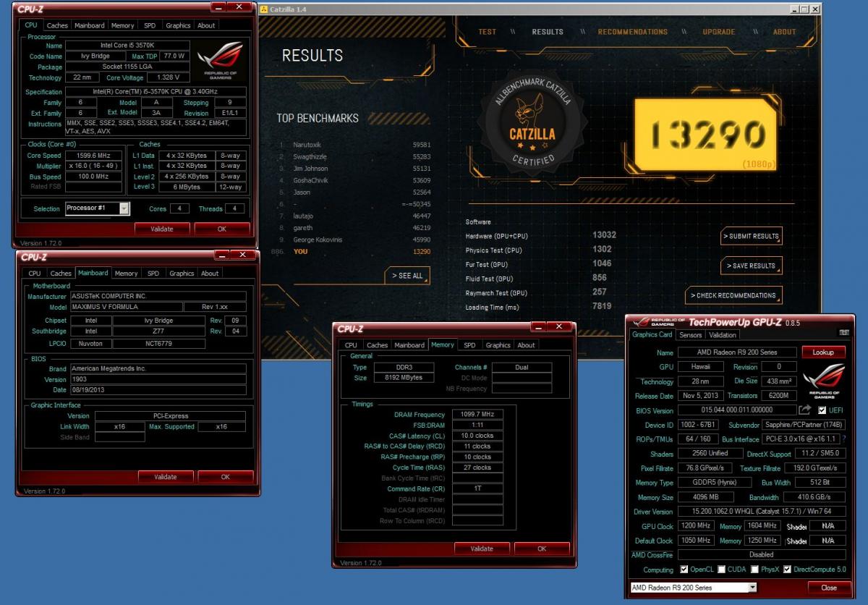This screenshot has height=605, width=868.
Task: Click the SAVE RESULTS button
Action: coord(752,266)
